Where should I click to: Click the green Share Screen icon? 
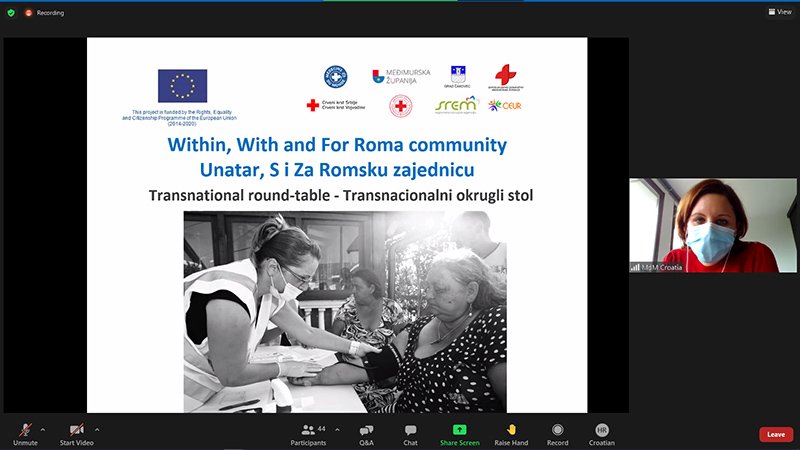[x=460, y=430]
